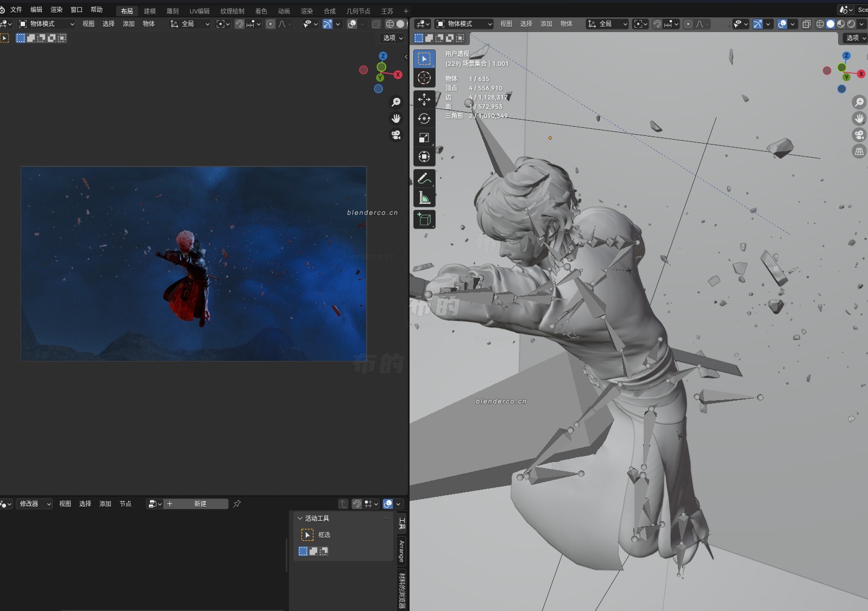Activate the Scale tool
The width and height of the screenshot is (868, 611).
tap(424, 138)
